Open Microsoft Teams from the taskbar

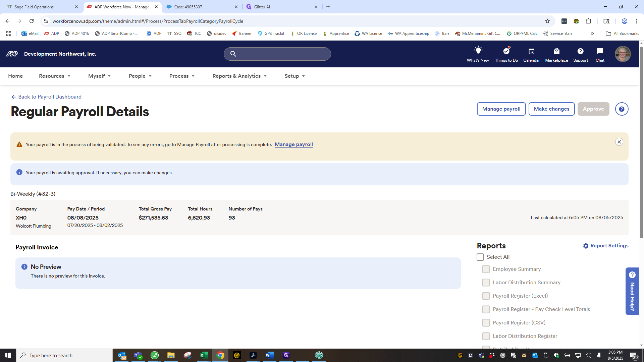(138, 355)
